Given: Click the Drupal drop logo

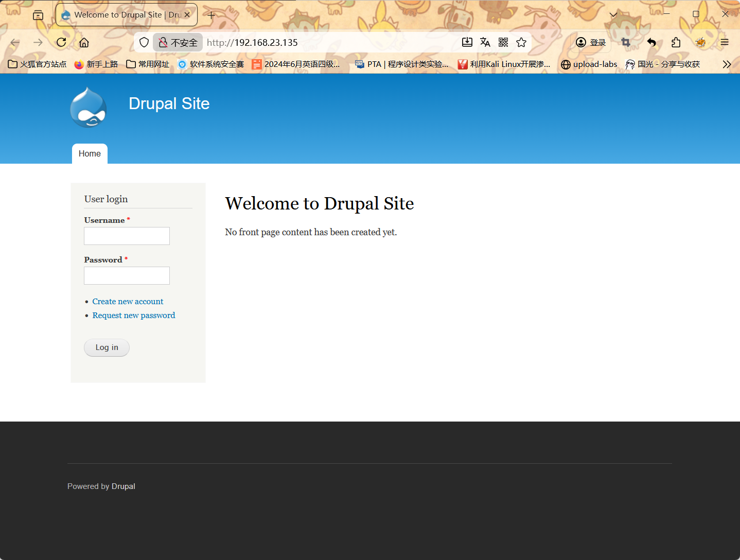Looking at the screenshot, I should pyautogui.click(x=89, y=108).
